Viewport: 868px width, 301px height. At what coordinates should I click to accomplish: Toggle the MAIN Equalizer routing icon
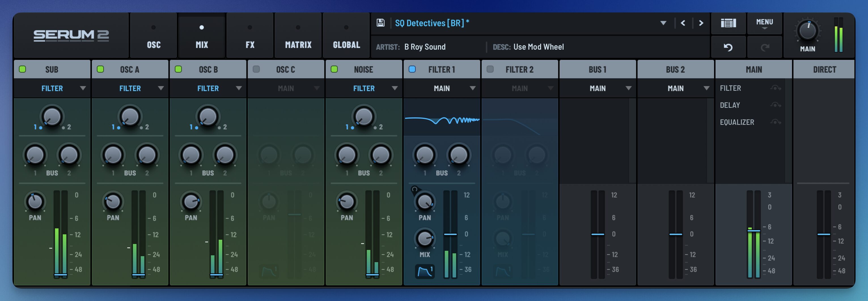(x=775, y=122)
